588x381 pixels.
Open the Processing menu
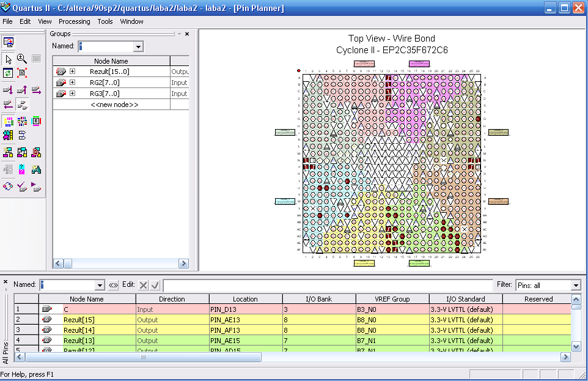tap(74, 21)
